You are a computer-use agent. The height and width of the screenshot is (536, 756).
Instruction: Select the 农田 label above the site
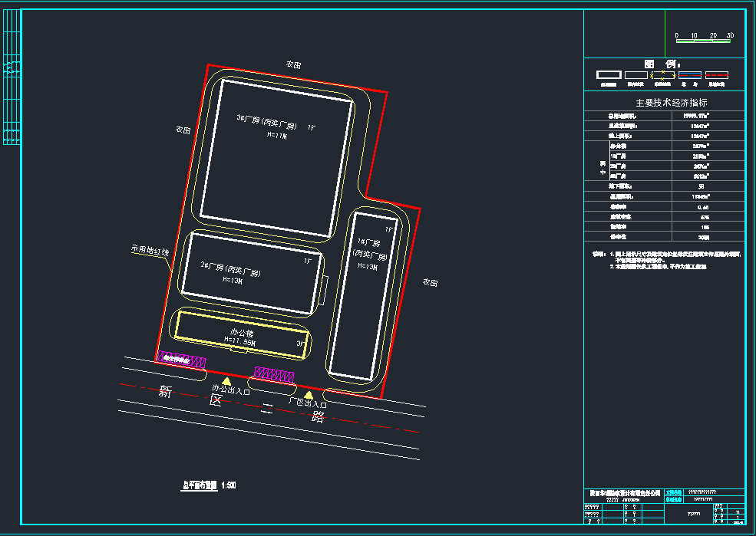[293, 65]
